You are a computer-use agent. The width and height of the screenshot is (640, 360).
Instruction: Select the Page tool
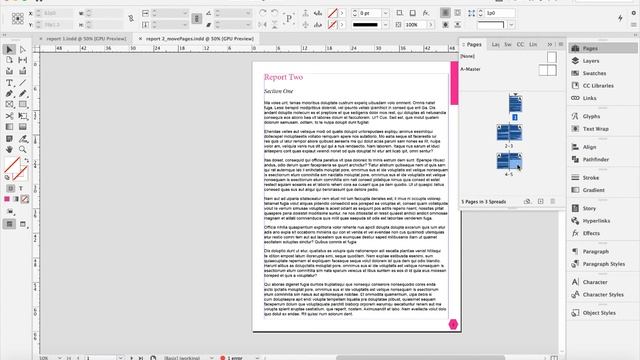(x=9, y=60)
